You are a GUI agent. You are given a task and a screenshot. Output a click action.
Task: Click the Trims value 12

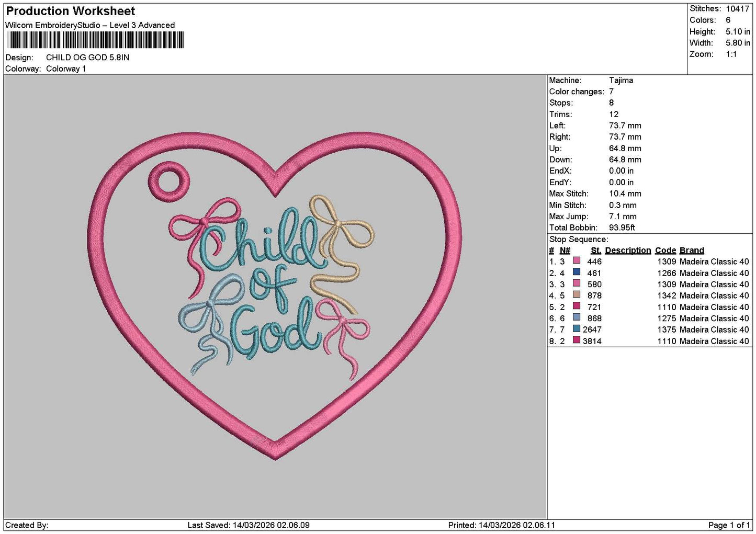[x=614, y=115]
